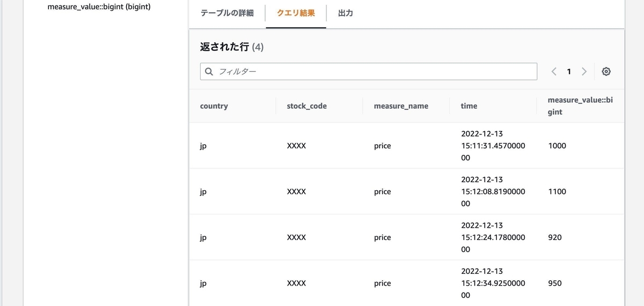
Task: Select measure_value::bigint (bigint) in the schema list
Action: click(99, 8)
